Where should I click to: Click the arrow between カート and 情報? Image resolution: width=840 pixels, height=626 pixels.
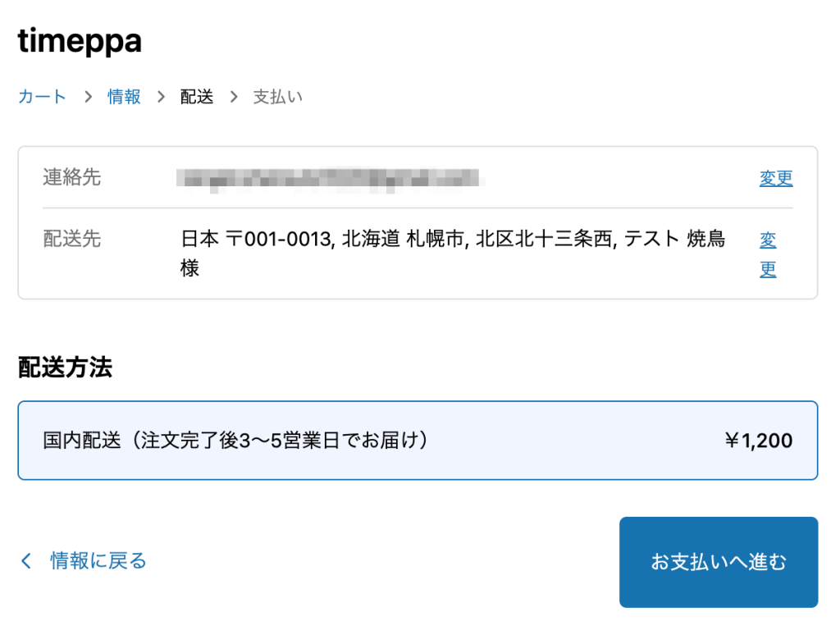tap(87, 96)
